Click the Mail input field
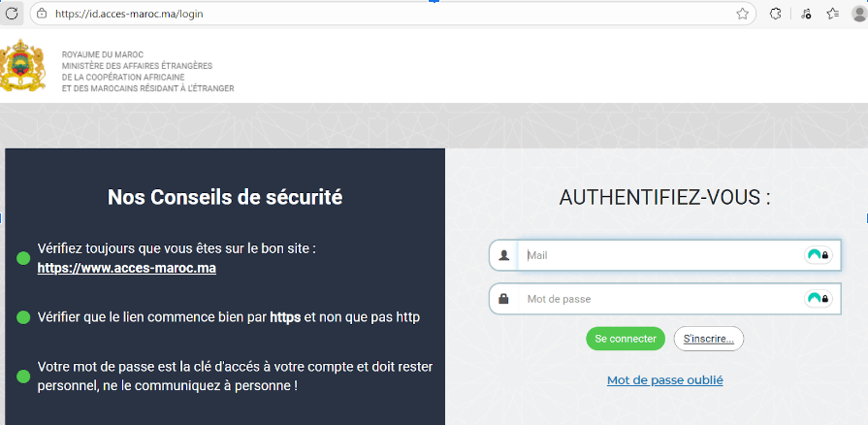This screenshot has width=868, height=425. click(x=659, y=256)
